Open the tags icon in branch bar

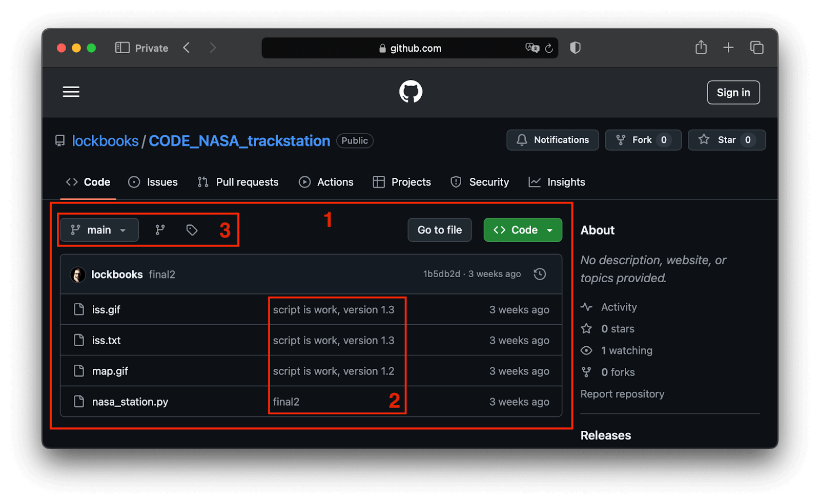click(x=192, y=230)
